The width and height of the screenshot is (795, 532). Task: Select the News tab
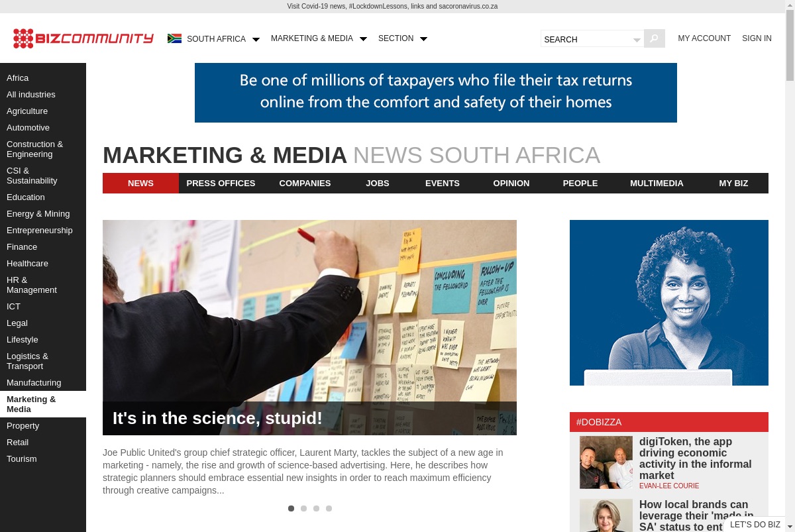tap(140, 183)
